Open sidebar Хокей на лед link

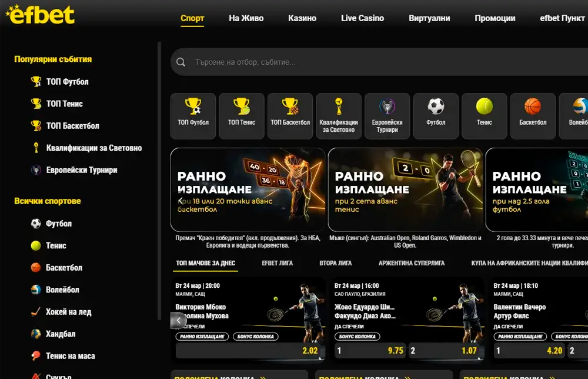pyautogui.click(x=69, y=312)
